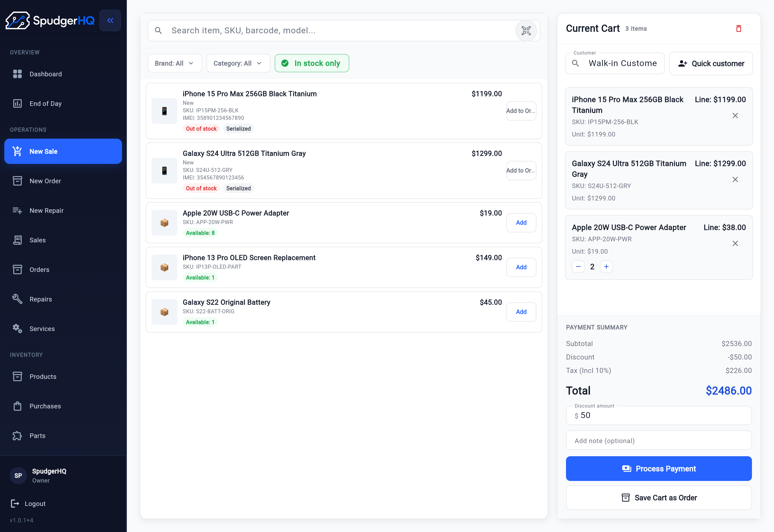The height and width of the screenshot is (532, 774).
Task: Open the barcode scanner icon in search
Action: [526, 31]
